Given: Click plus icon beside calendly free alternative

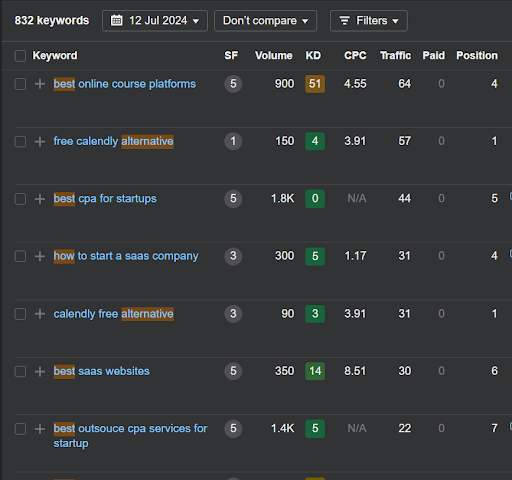Looking at the screenshot, I should click(40, 314).
